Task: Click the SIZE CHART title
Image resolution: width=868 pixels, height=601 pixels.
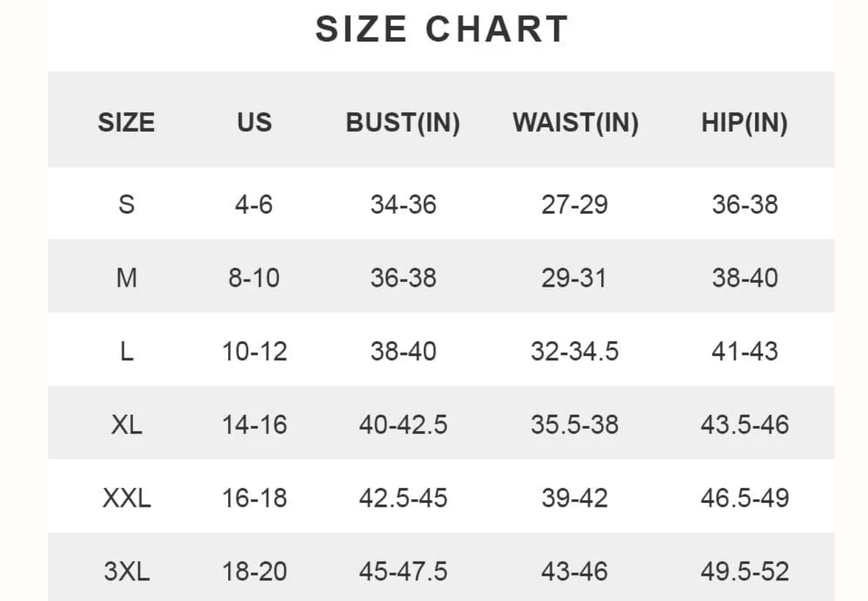Action: tap(441, 29)
